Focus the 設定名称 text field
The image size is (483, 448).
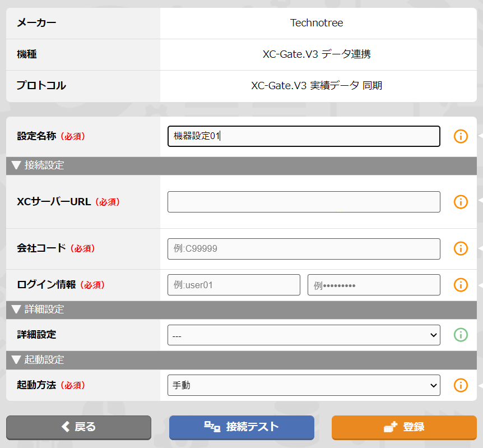pyautogui.click(x=304, y=136)
